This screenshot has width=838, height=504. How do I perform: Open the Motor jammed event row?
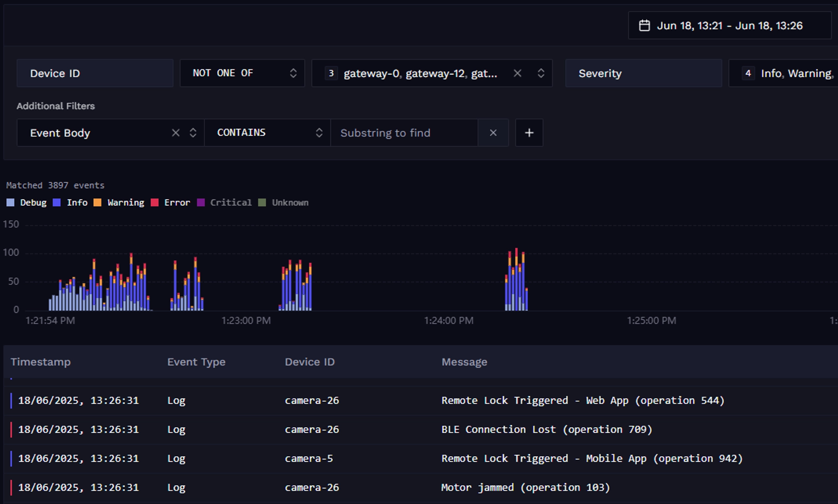pyautogui.click(x=421, y=488)
